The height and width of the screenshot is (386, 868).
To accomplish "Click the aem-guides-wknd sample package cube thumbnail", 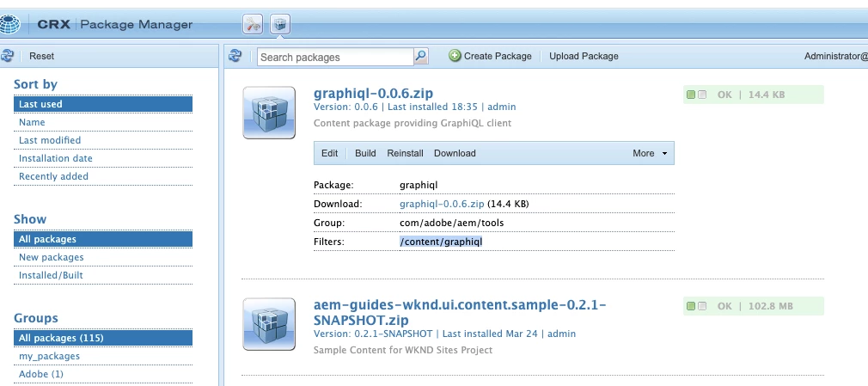I will (x=269, y=324).
